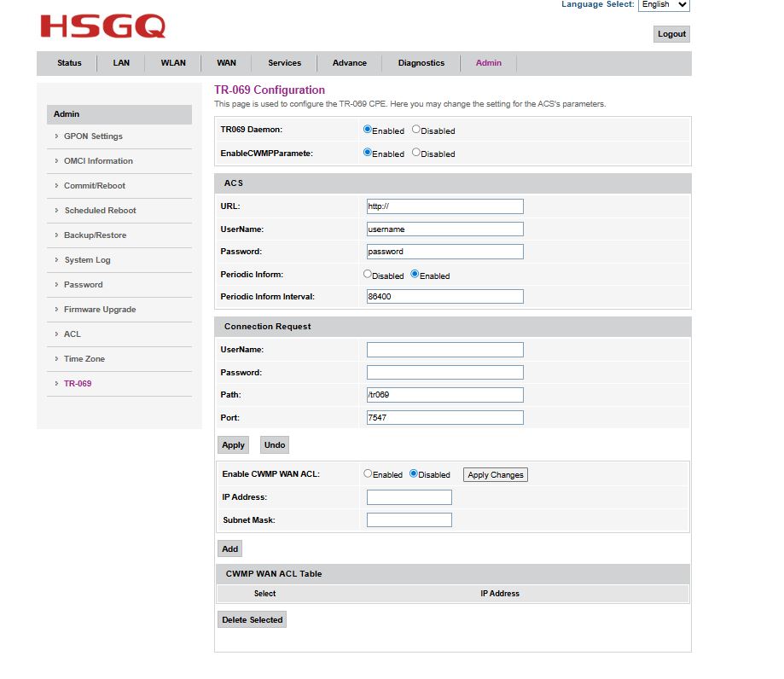
Task: Click Delete Selected button
Action: 252,620
